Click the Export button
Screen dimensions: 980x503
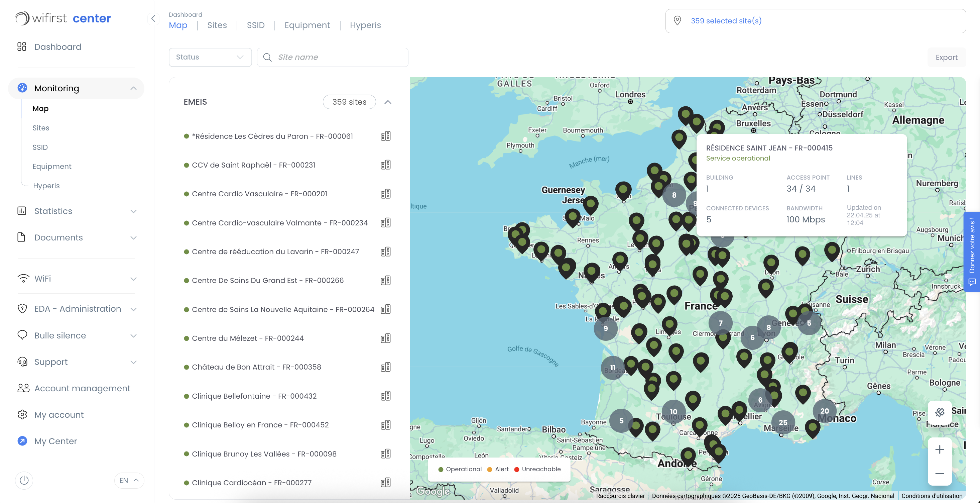[x=946, y=58]
